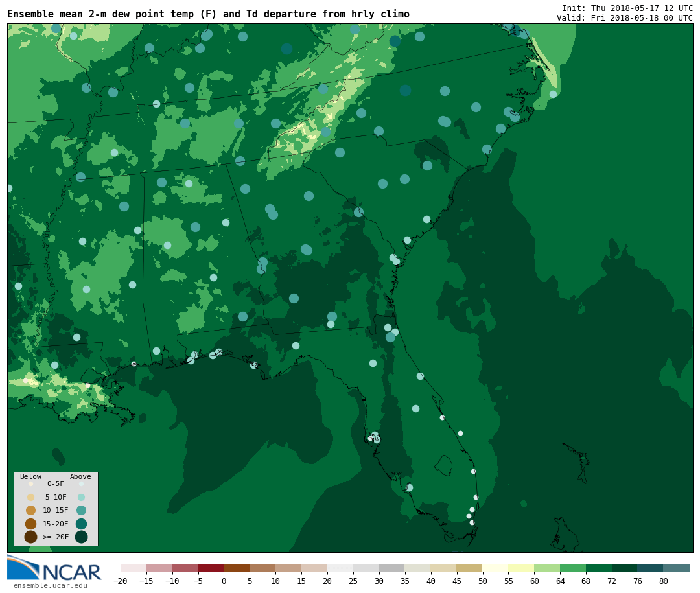Click the "10-15F" legend label
This screenshot has width=700, height=593.
56,510
